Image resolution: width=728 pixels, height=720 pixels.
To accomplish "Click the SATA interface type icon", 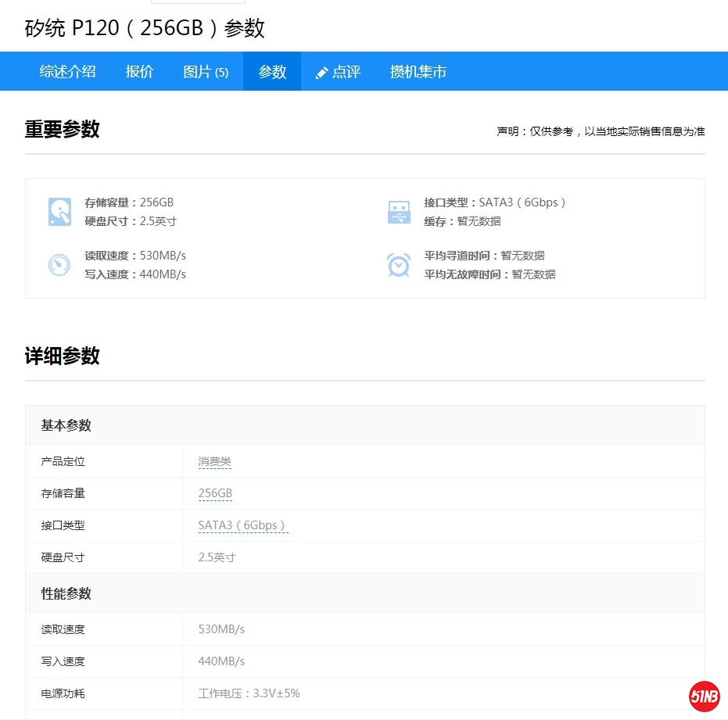I will pyautogui.click(x=399, y=212).
